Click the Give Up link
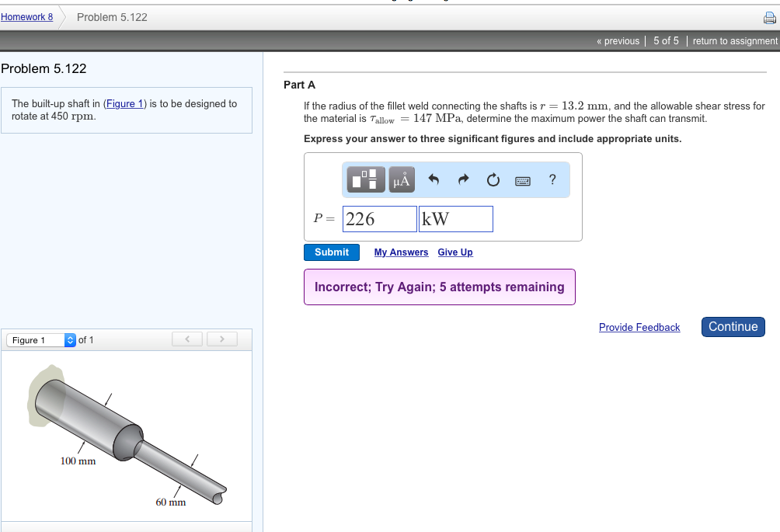This screenshot has width=780, height=532. 455,252
